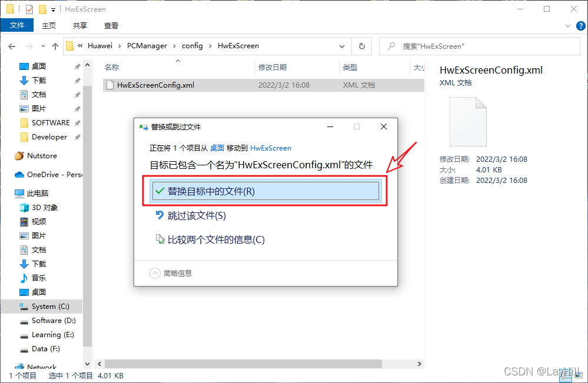Open the recent locations dropdown arrow
Viewport: 588px width, 383px height.
(43, 46)
